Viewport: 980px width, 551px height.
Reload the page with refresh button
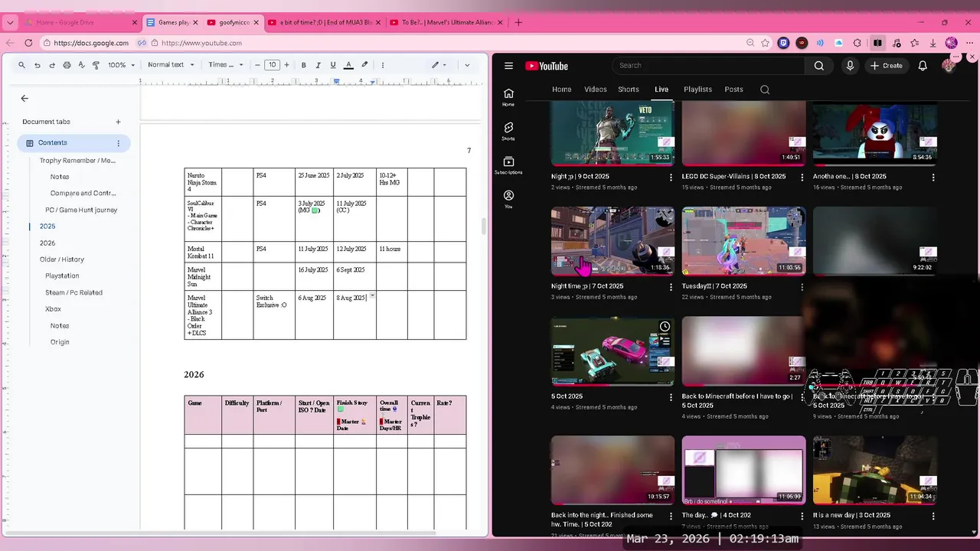pos(28,43)
